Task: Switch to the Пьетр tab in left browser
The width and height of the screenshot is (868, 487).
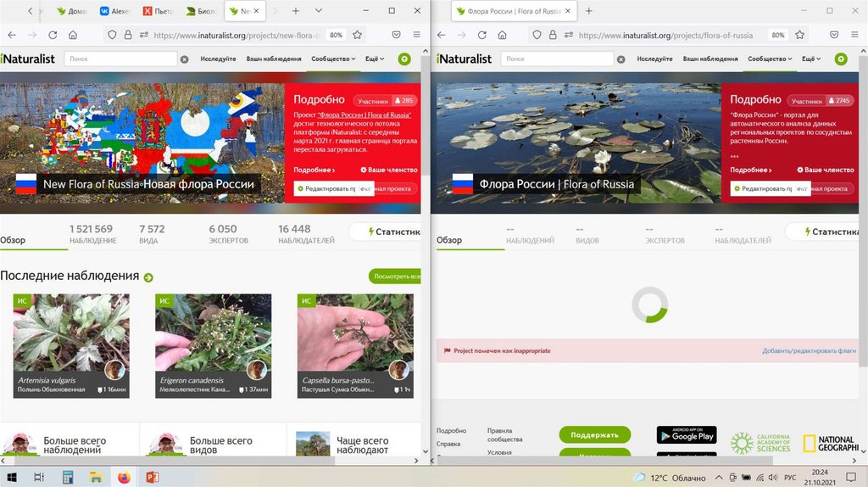Action: 158,11
